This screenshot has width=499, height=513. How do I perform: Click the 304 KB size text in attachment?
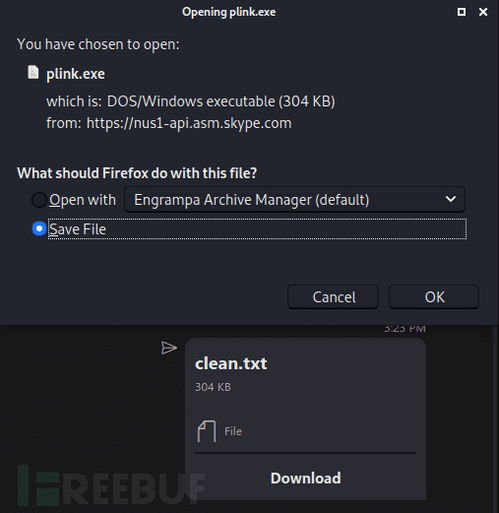point(213,387)
